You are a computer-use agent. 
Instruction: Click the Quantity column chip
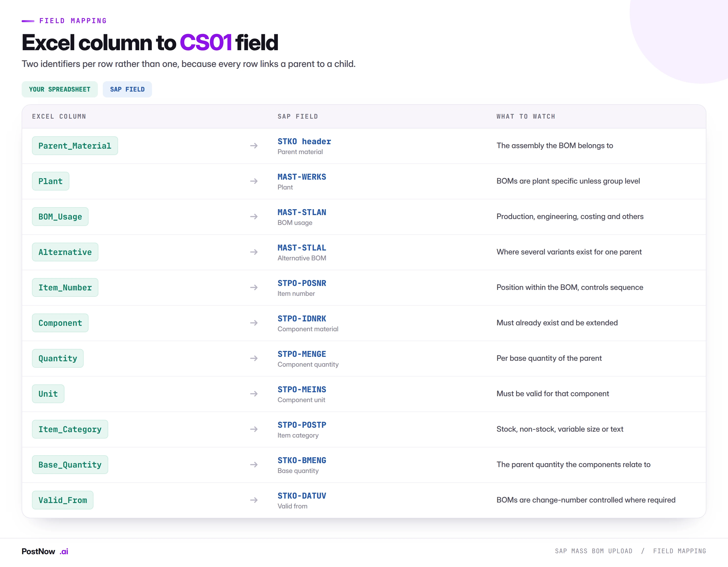tap(58, 359)
